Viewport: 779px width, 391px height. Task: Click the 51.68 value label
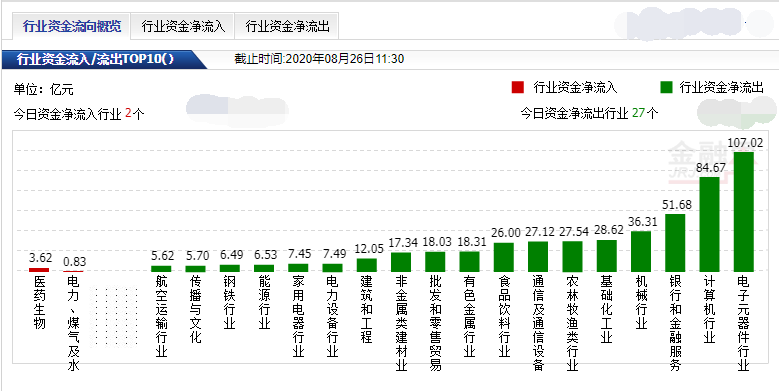point(676,204)
